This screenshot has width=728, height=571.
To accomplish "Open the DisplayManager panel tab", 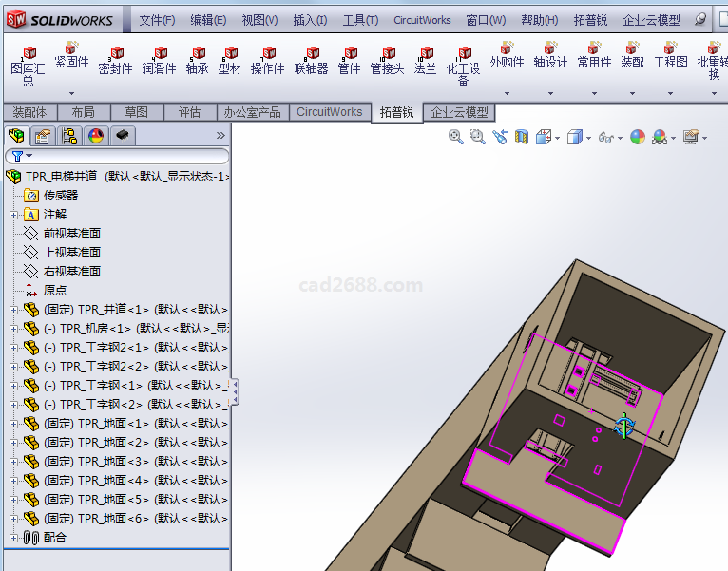I will (96, 136).
